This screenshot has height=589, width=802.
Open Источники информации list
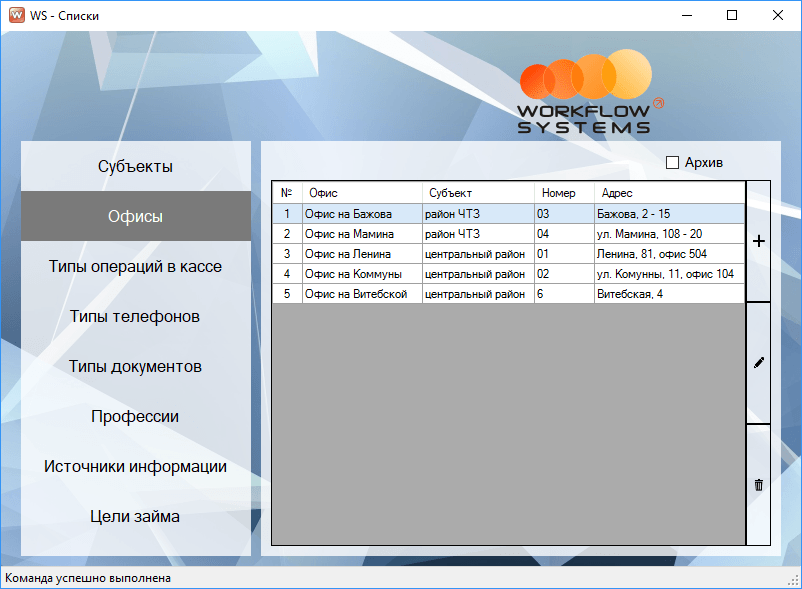pos(136,466)
